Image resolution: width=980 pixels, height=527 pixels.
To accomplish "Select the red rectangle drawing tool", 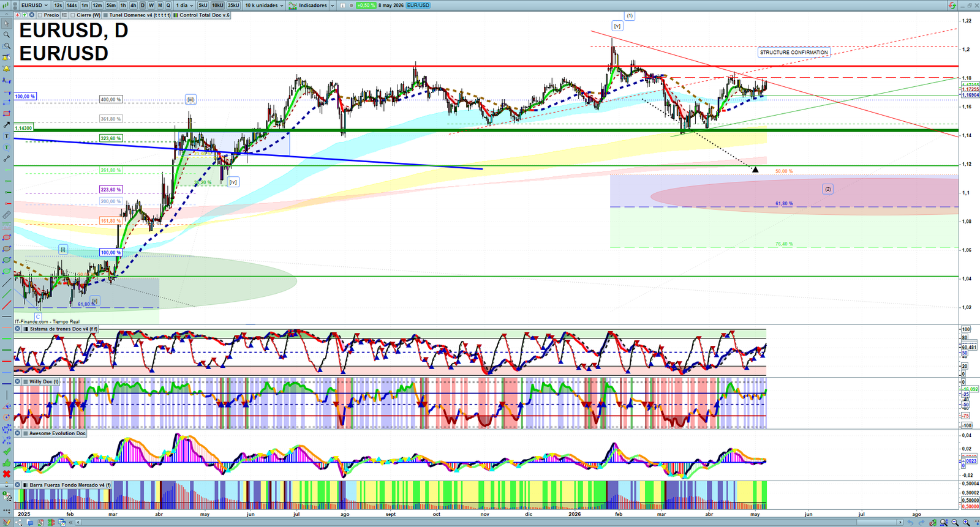I will click(x=6, y=114).
